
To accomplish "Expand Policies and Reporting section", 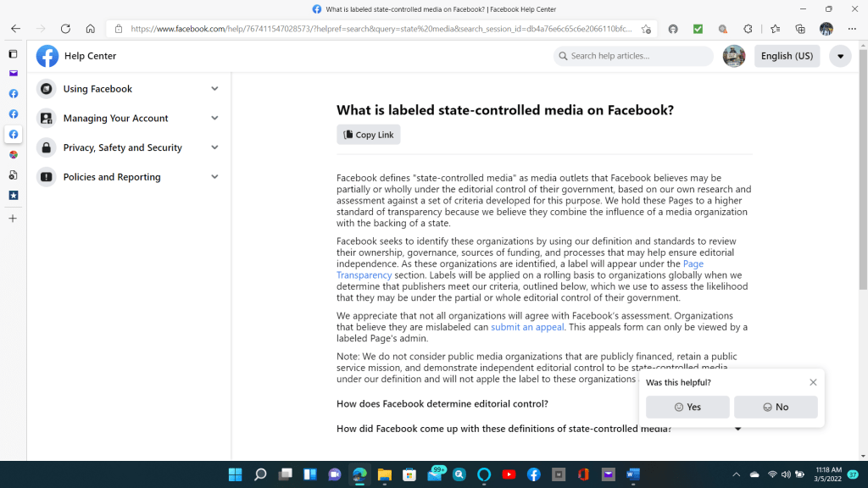I will coord(129,177).
